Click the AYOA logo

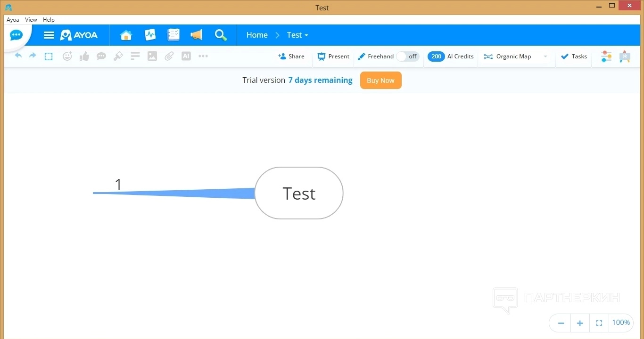[79, 35]
